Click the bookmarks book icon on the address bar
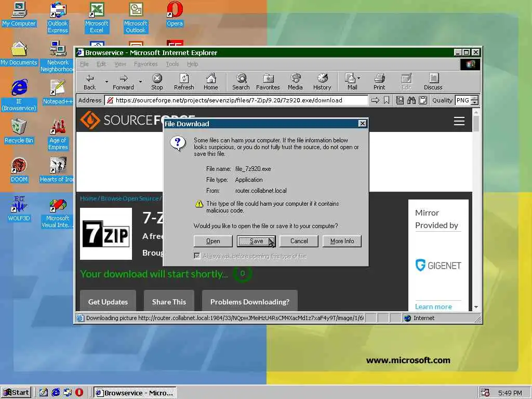This screenshot has width=532, height=399. (x=400, y=100)
